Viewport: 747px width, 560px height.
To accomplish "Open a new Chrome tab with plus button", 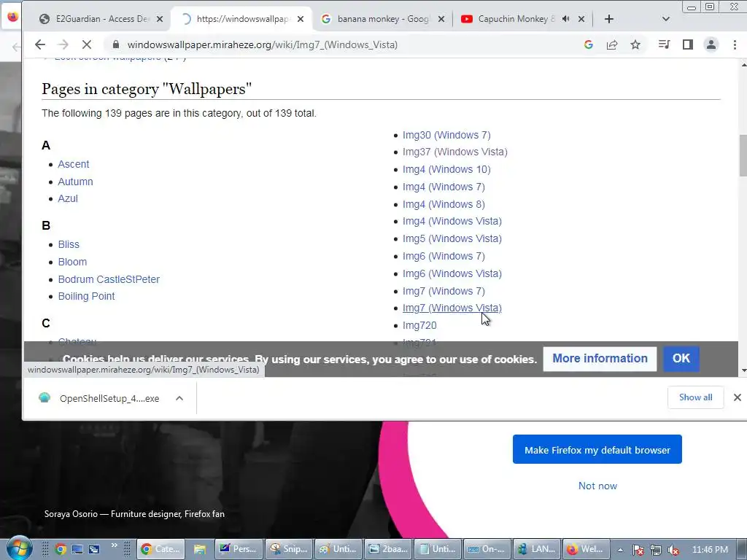I will click(609, 19).
